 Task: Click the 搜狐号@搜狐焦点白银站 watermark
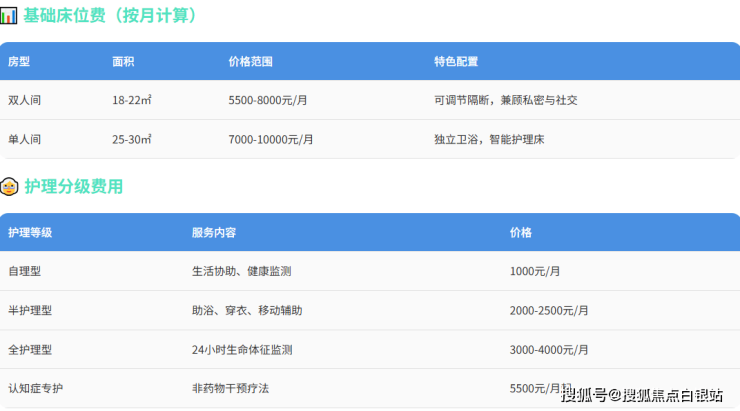pyautogui.click(x=641, y=395)
